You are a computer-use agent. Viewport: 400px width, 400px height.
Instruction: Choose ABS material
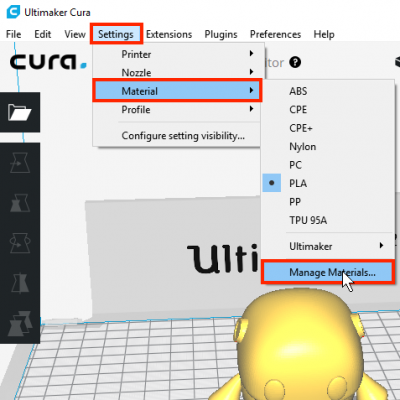tap(328, 91)
